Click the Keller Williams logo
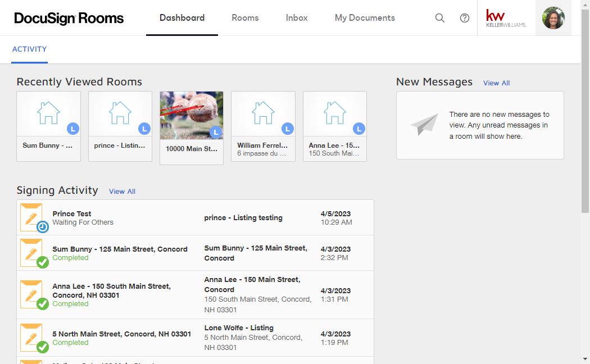The width and height of the screenshot is (590, 364). pyautogui.click(x=506, y=18)
